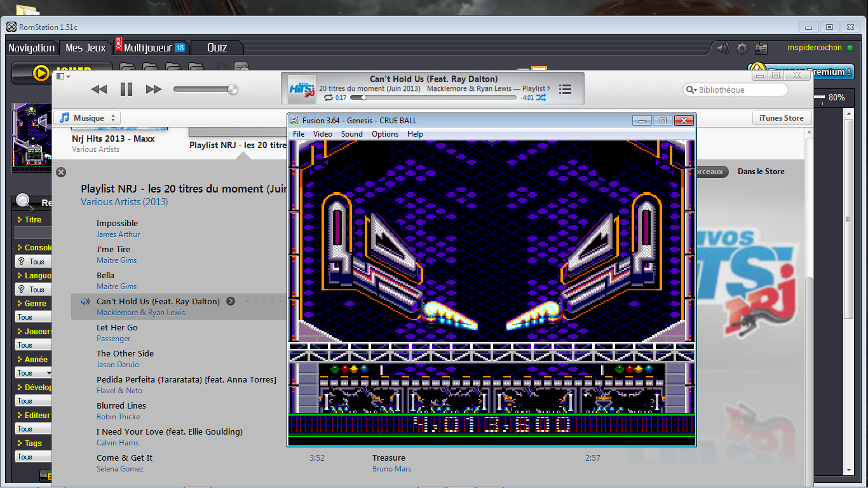868x488 pixels.
Task: Open the Genre filter dropdown
Action: tap(33, 317)
